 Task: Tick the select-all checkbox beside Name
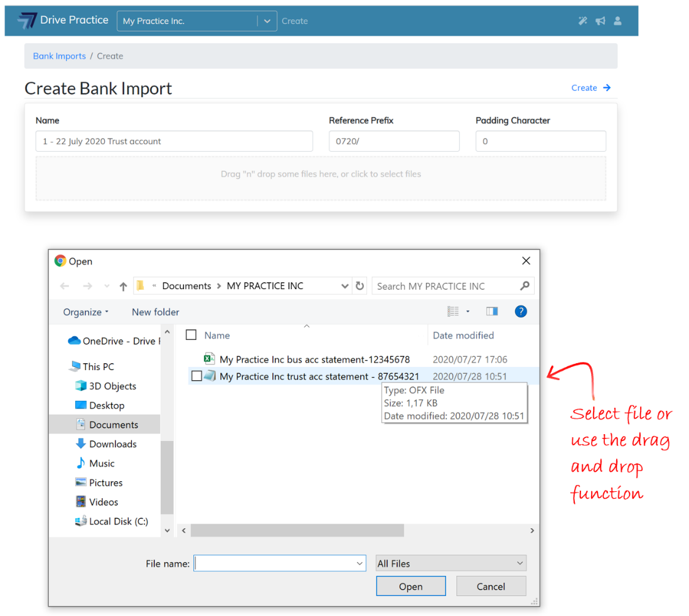click(x=191, y=336)
